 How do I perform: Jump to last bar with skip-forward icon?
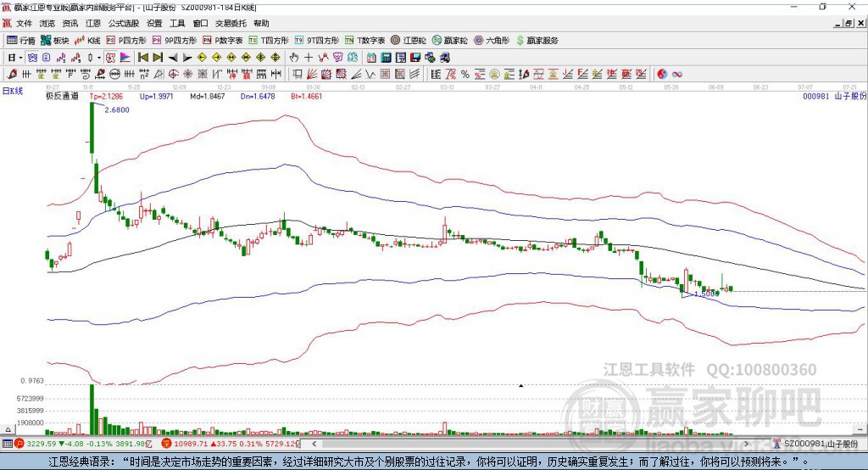[x=158, y=58]
